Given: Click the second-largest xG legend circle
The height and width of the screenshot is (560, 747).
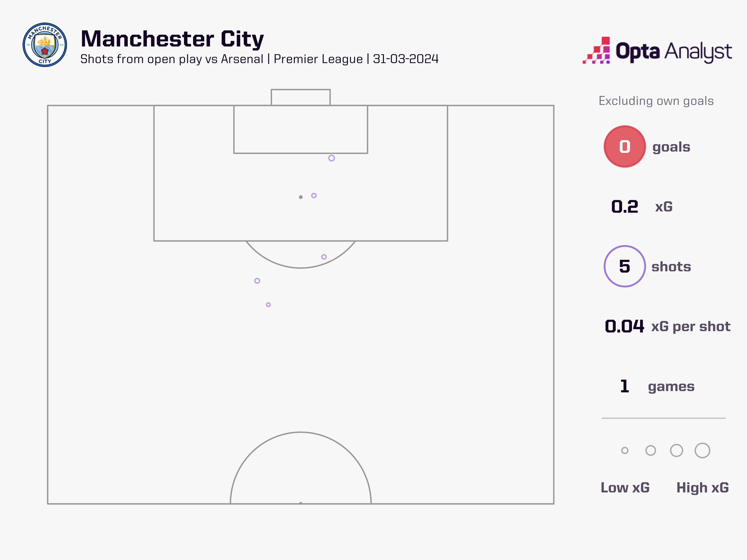Looking at the screenshot, I should [x=676, y=450].
